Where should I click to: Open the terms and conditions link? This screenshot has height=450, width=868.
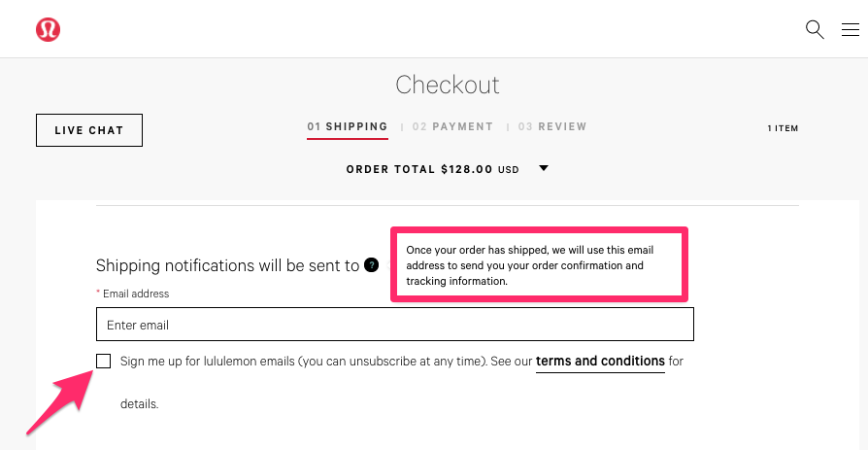600,362
